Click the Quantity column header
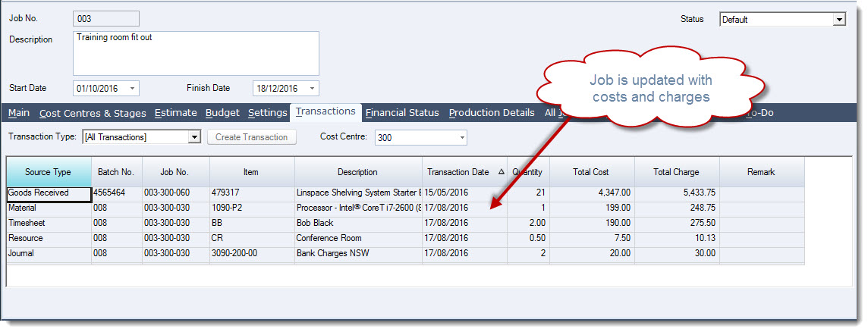 [x=527, y=172]
